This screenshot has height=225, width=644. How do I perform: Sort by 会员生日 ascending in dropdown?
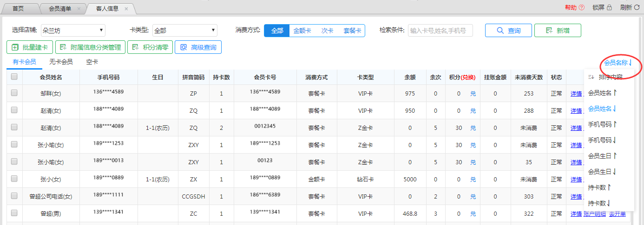603,156
